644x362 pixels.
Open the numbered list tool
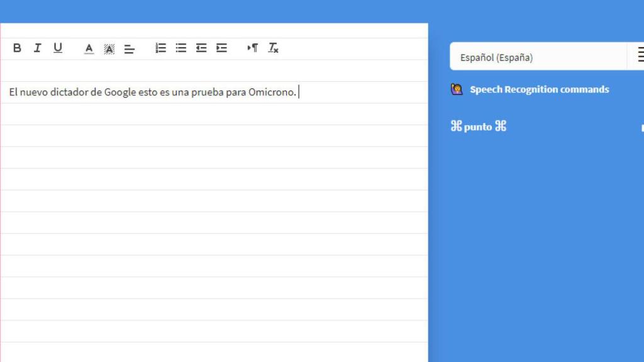(160, 47)
